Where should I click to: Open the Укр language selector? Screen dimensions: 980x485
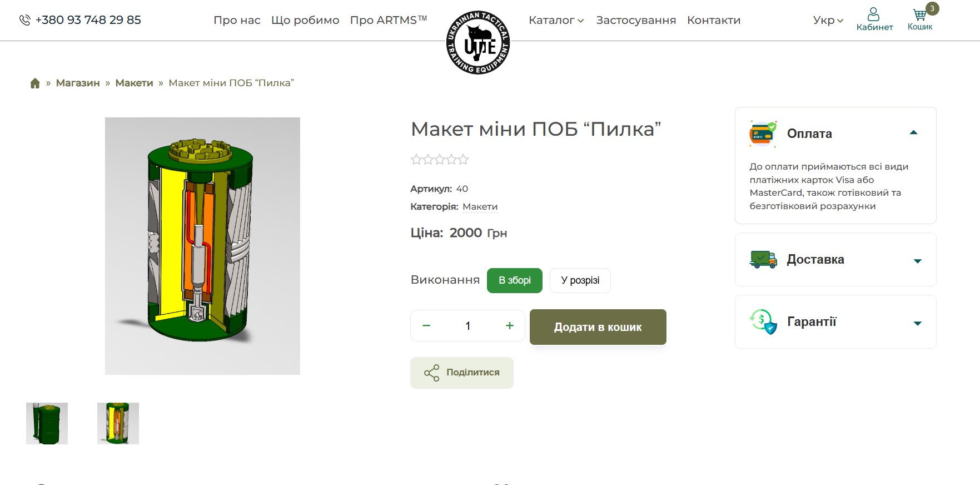point(828,20)
